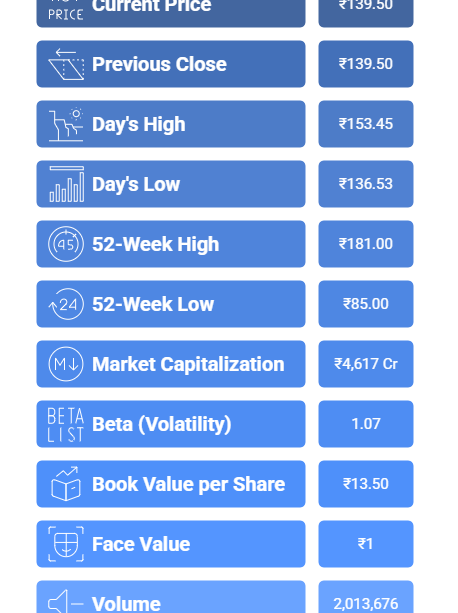Click the 1.07 beta value box

click(366, 424)
